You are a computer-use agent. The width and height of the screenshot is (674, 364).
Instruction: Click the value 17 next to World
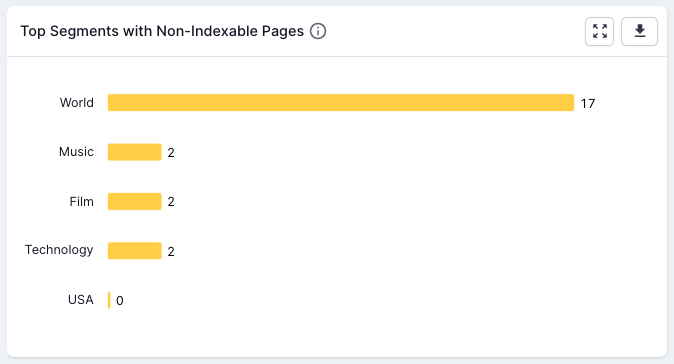(588, 104)
